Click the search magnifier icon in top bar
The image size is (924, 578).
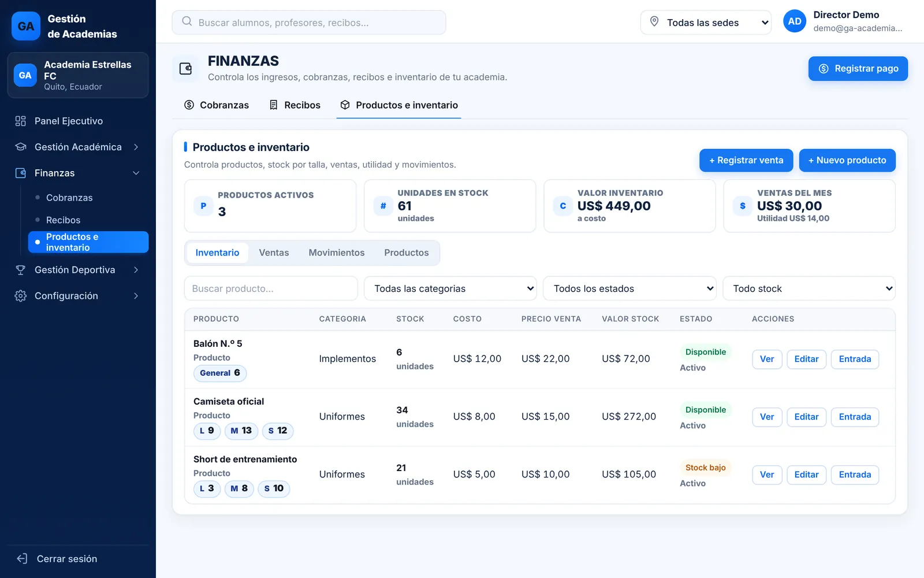coord(187,22)
